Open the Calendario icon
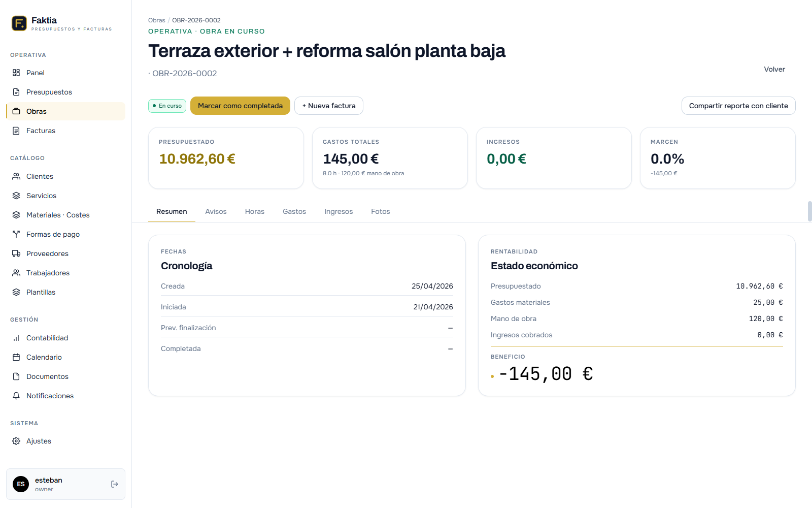Image resolution: width=812 pixels, height=508 pixels. click(x=17, y=357)
